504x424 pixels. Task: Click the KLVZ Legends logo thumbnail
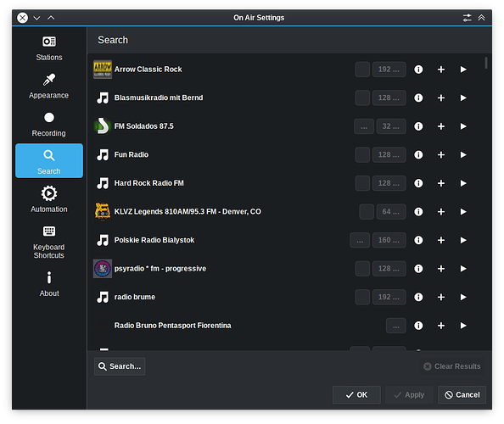[x=103, y=212]
